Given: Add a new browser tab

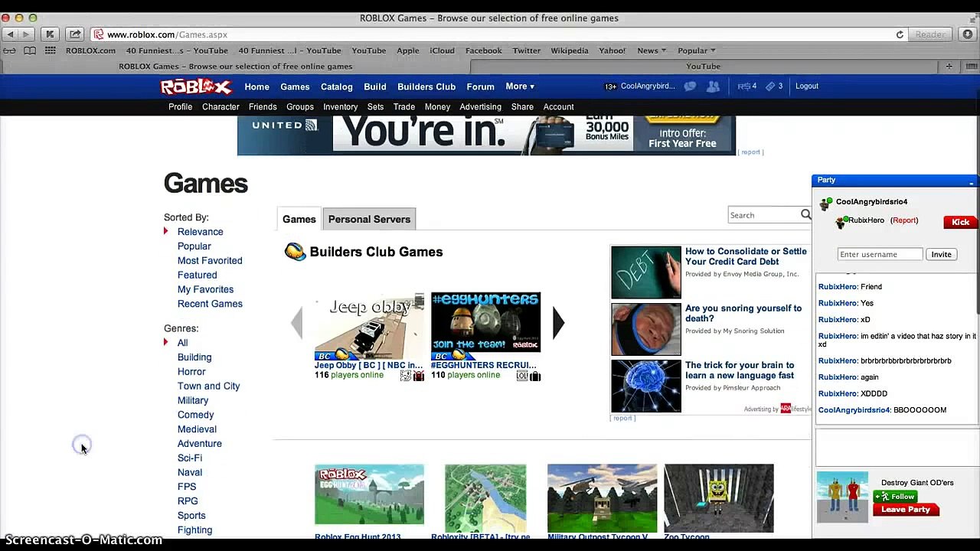Looking at the screenshot, I should click(x=949, y=67).
